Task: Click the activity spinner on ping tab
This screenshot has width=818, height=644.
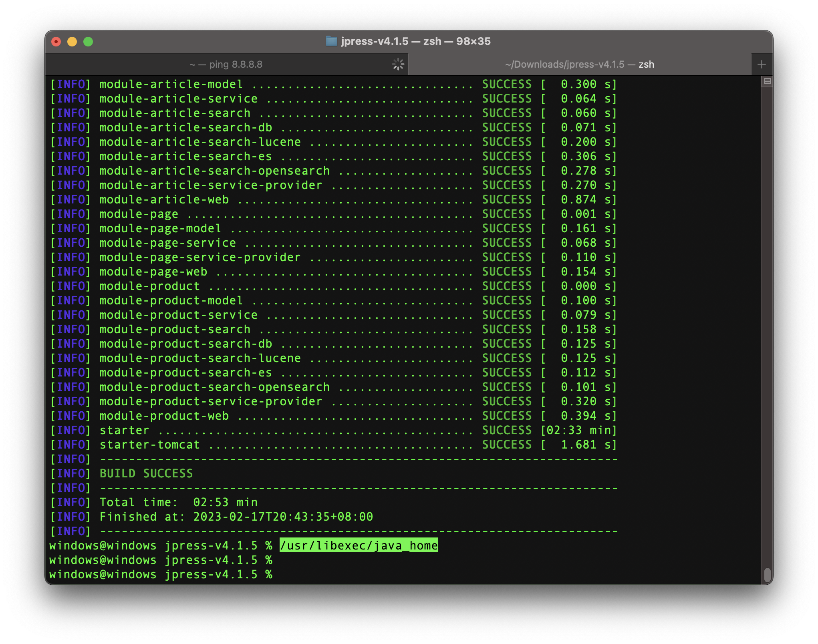Action: pyautogui.click(x=398, y=64)
